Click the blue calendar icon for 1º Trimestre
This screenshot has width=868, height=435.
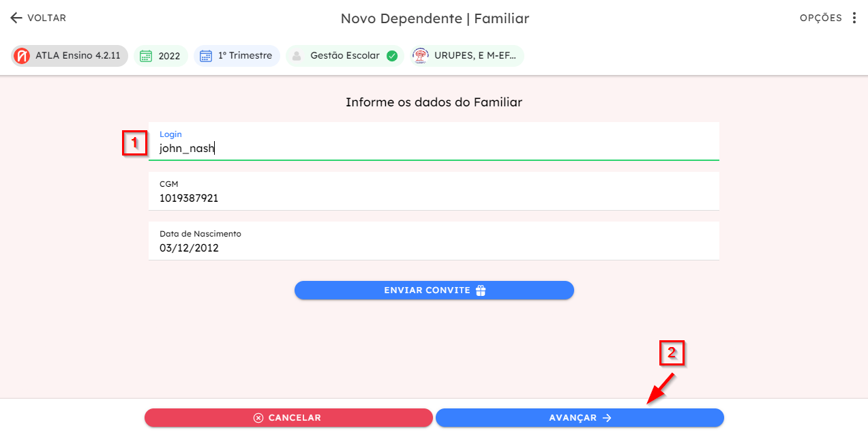pos(206,56)
